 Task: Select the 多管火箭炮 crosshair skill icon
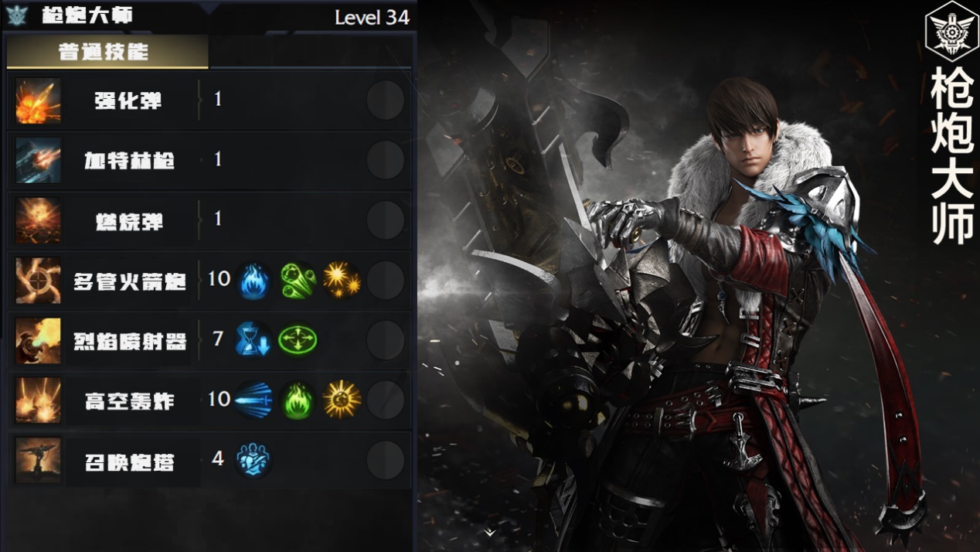pyautogui.click(x=38, y=281)
